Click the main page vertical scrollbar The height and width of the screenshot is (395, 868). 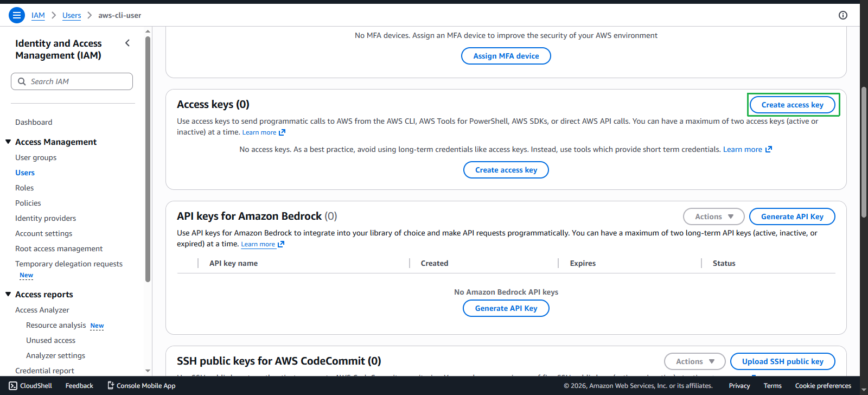coord(864,152)
